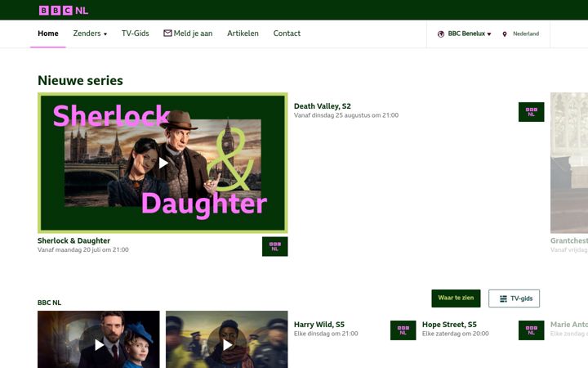The image size is (588, 368).
Task: Click BBC NL channel badge under Sherlock & Daughter
Action: point(275,246)
